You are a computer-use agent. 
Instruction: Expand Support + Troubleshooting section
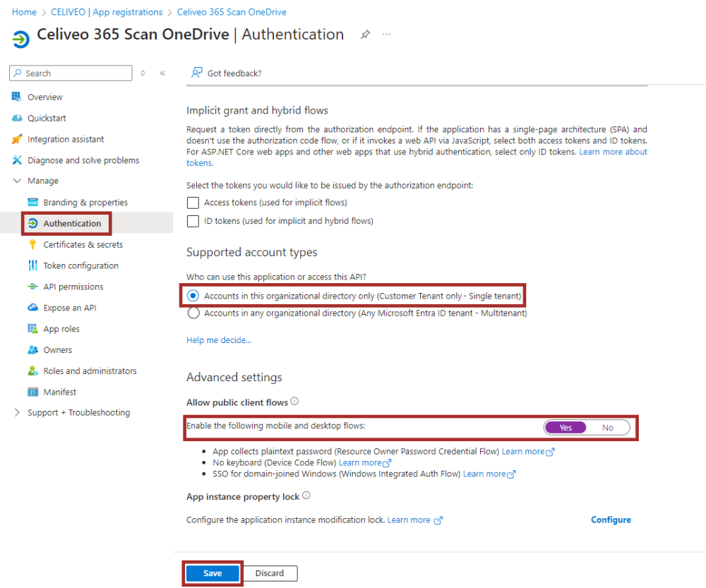click(x=17, y=413)
